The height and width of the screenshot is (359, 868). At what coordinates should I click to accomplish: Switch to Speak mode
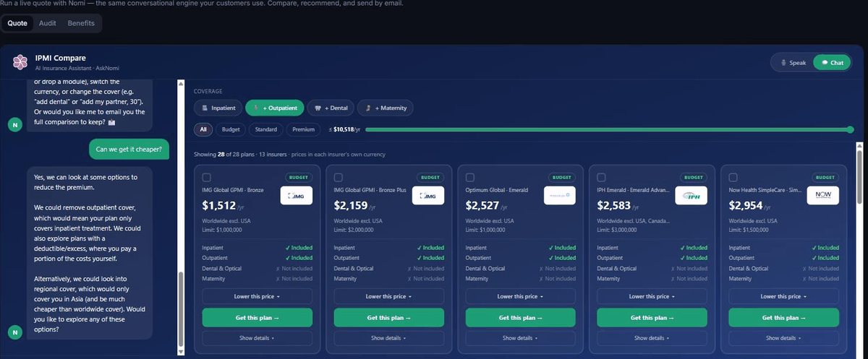point(793,63)
